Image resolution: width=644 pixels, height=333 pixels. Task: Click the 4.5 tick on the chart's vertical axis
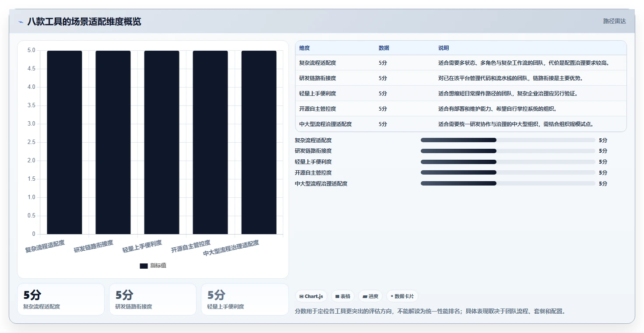click(x=31, y=69)
